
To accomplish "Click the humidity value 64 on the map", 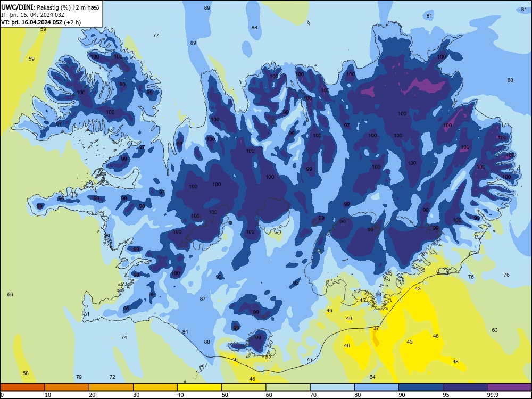I will pos(372,377).
